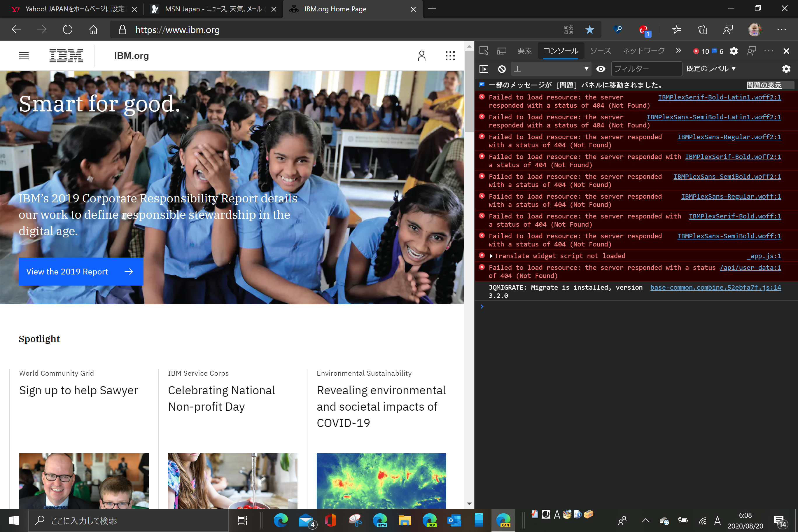The height and width of the screenshot is (532, 798).
Task: Open the Issues panel link
Action: (764, 85)
